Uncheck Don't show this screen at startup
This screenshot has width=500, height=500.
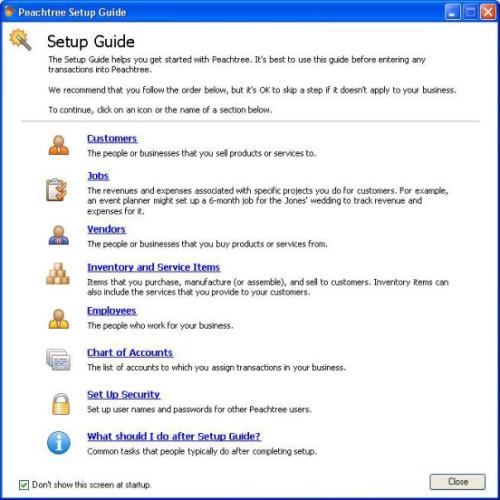(24, 485)
